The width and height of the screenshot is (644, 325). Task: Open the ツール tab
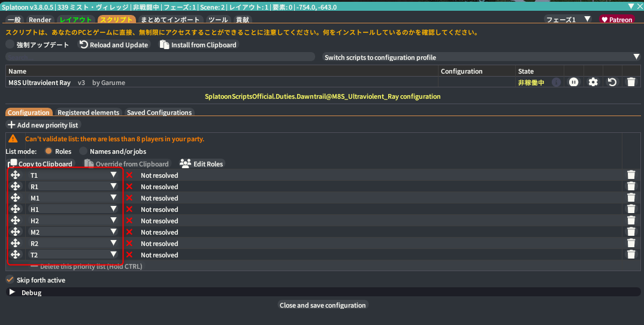click(218, 19)
